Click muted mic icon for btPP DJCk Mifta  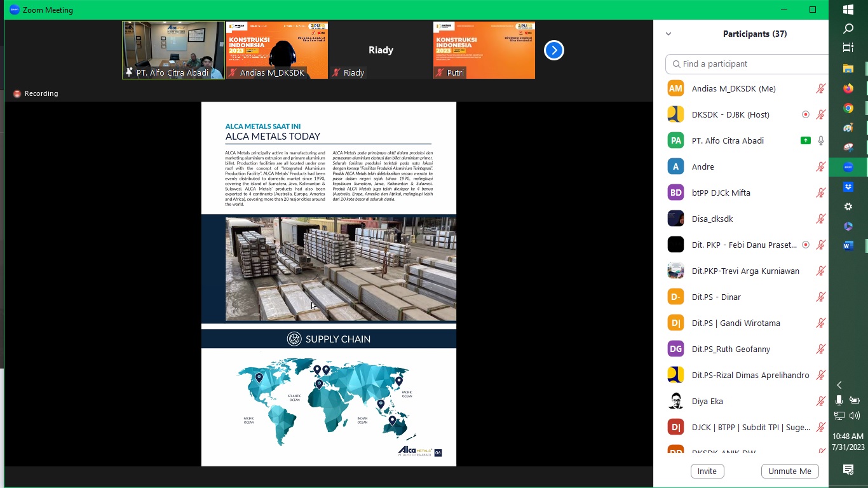pyautogui.click(x=821, y=193)
